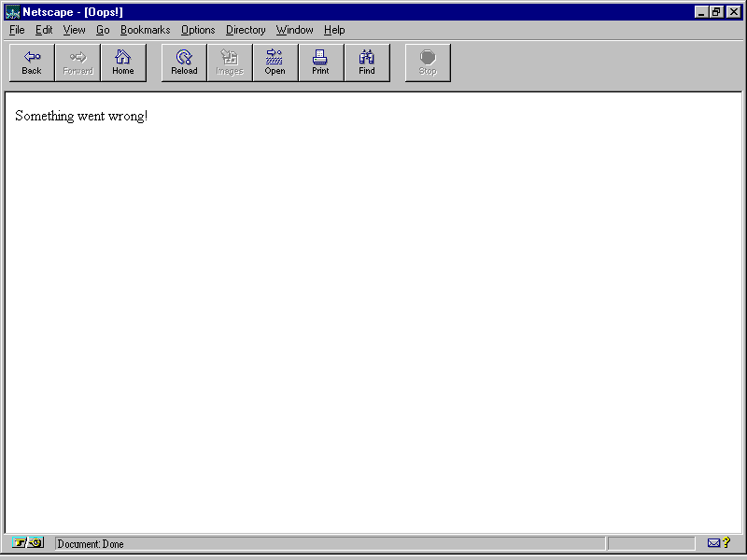
Task: Click the 'Something went wrong!' page text
Action: [x=81, y=116]
